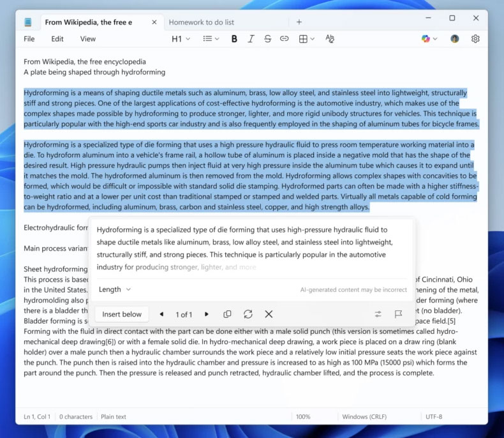Toggle italic formatting
Viewport: 504px width, 438px height.
(251, 39)
